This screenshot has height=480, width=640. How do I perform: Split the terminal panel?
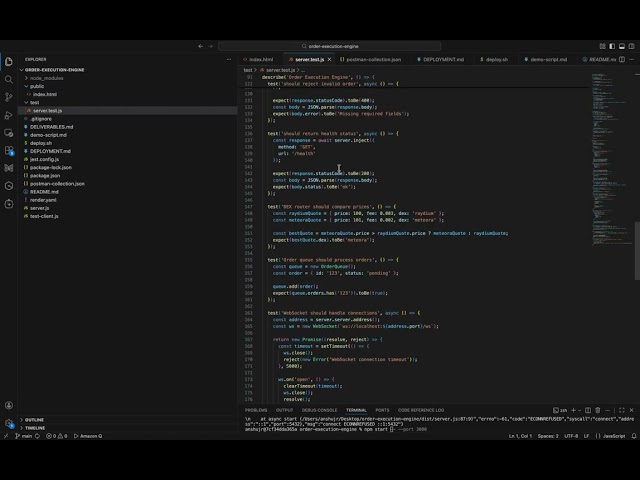click(588, 410)
